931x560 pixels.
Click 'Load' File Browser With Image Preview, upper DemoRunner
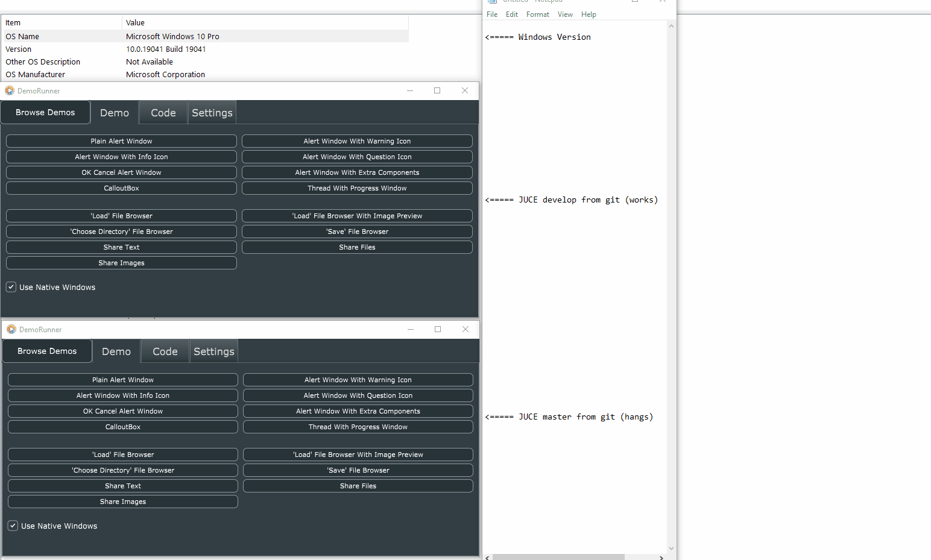tap(357, 216)
